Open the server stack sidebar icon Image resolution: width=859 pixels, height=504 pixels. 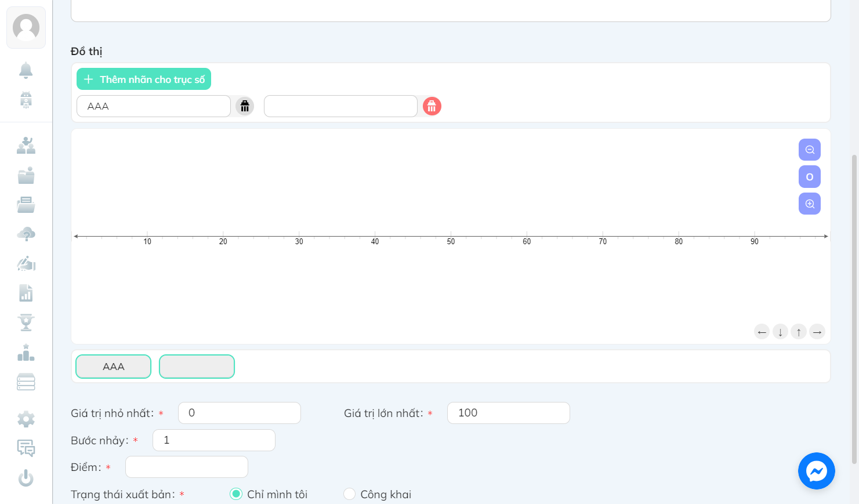[x=26, y=382]
